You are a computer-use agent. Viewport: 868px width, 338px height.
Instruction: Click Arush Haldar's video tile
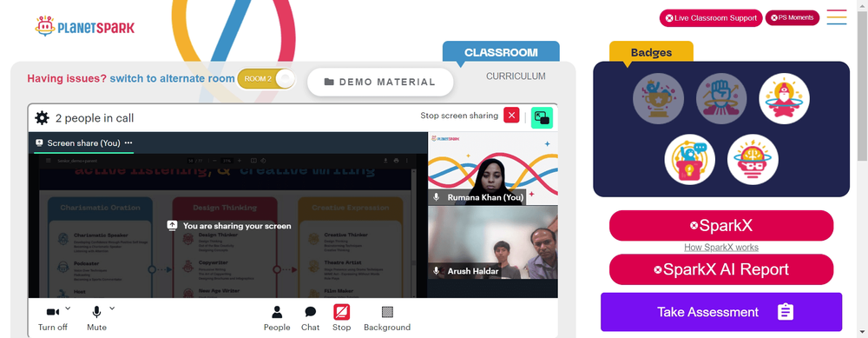(493, 242)
